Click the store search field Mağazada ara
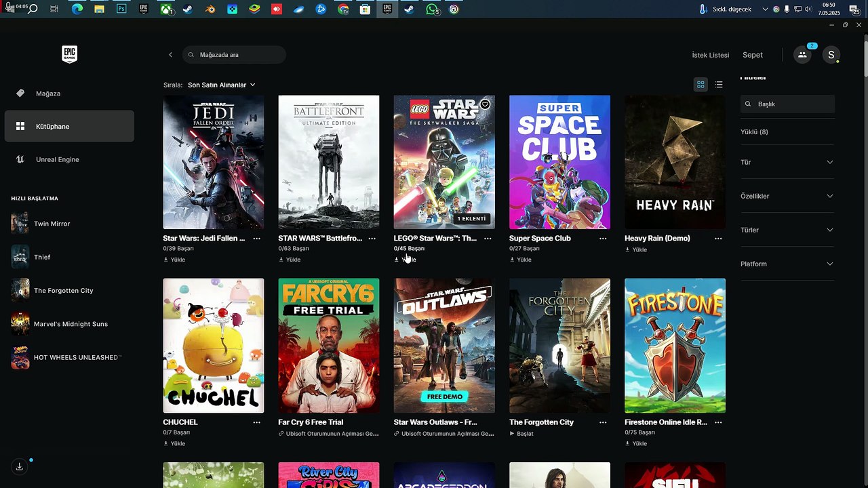This screenshot has width=868, height=488. [234, 55]
